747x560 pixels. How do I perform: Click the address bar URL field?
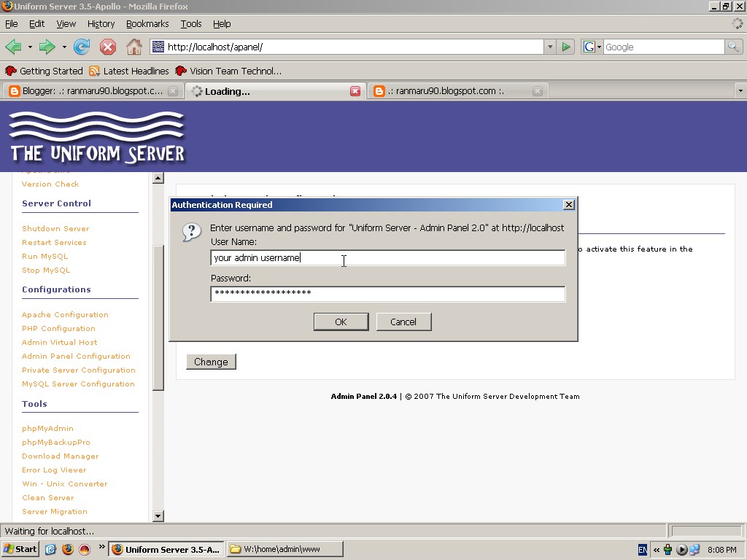click(354, 47)
